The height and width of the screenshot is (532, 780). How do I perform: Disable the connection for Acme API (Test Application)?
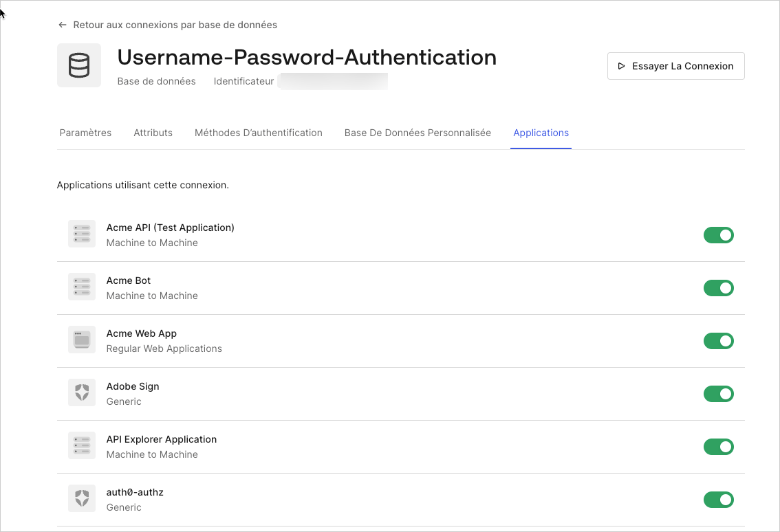(x=718, y=235)
